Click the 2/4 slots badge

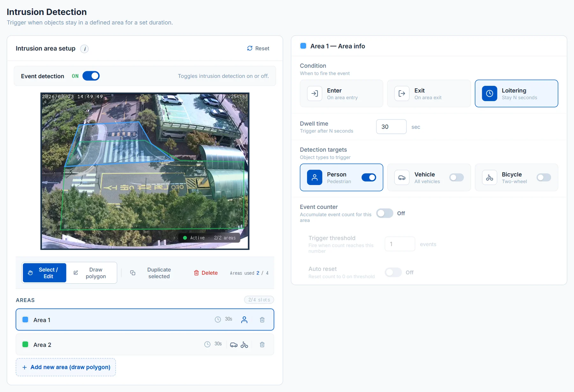(259, 300)
